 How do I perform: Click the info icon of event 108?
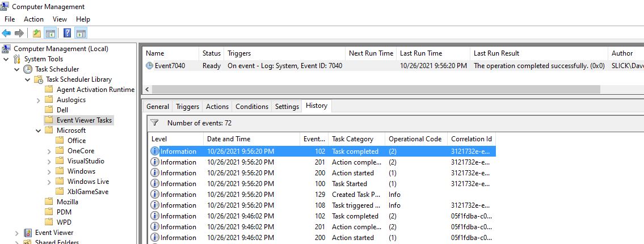155,205
